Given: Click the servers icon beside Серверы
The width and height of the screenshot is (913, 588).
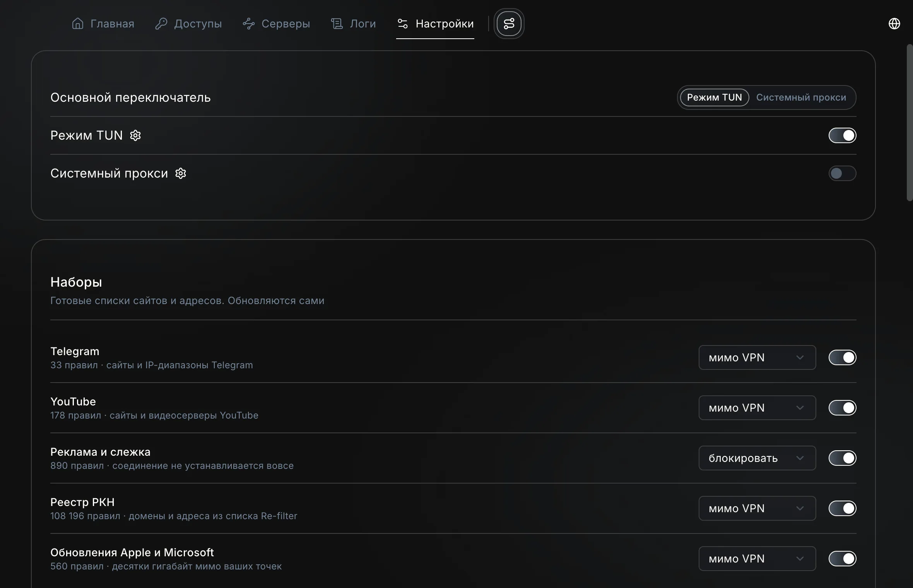Looking at the screenshot, I should (x=249, y=24).
